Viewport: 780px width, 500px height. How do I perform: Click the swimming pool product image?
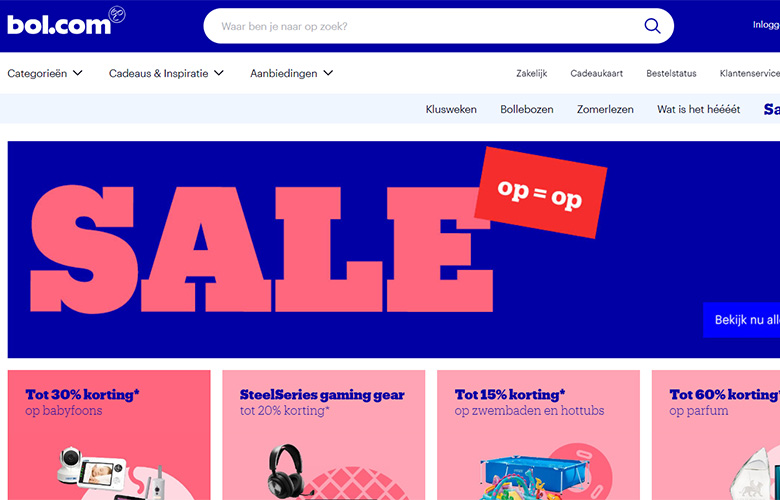point(534,479)
